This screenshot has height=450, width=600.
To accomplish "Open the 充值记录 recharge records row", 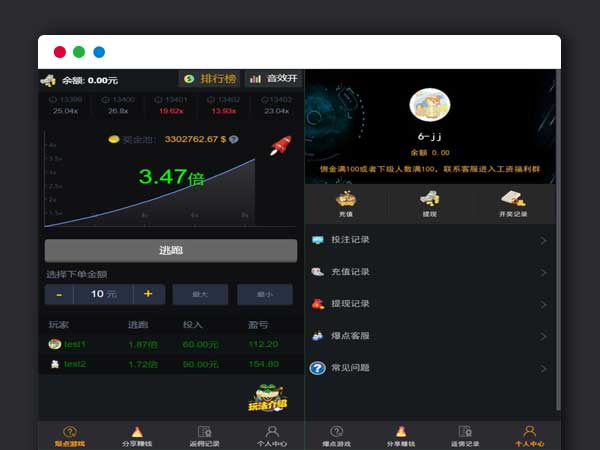I will coord(430,272).
